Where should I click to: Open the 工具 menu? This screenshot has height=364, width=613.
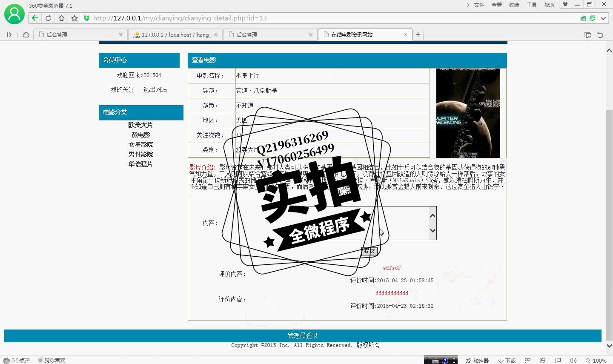pos(532,5)
